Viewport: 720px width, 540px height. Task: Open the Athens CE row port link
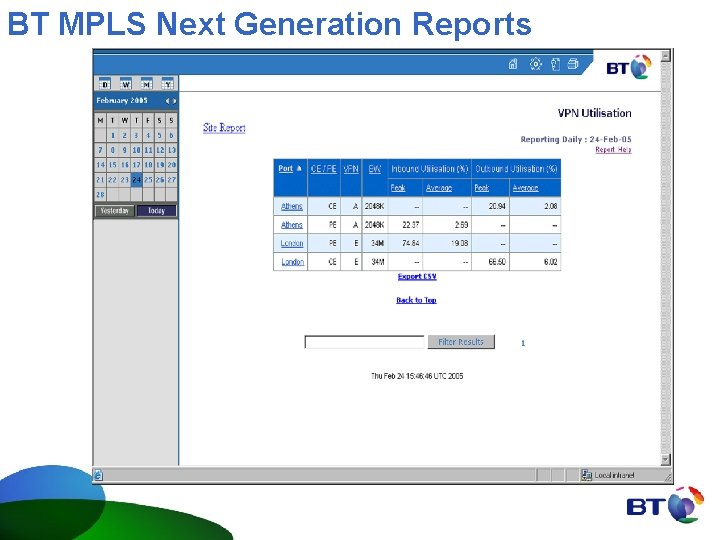(x=292, y=207)
